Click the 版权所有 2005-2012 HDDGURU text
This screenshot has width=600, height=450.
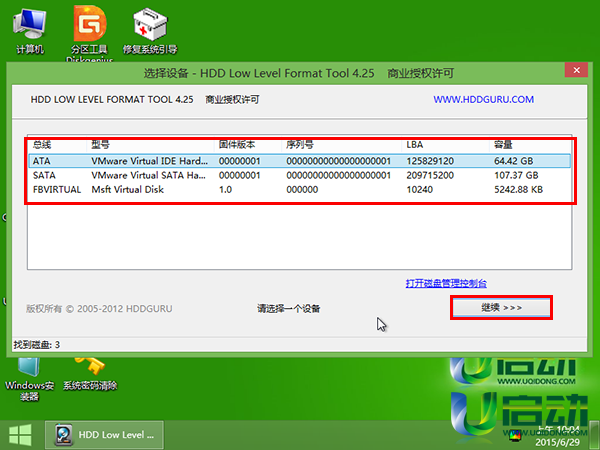99,308
